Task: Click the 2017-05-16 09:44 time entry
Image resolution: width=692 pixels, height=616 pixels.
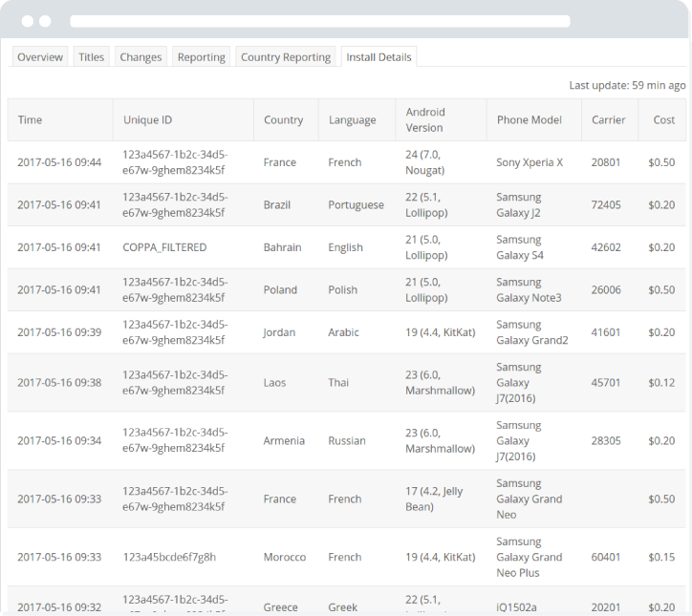Action: [59, 162]
